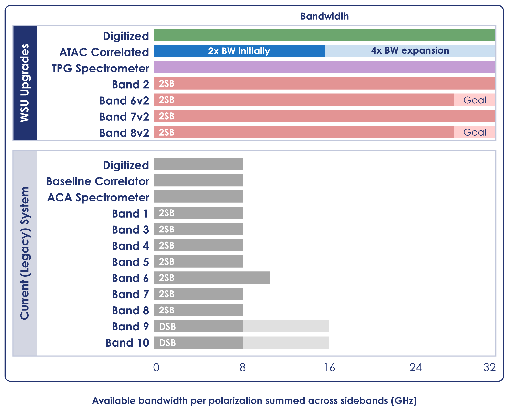Click the "Available bandwidth per polarization" axis caption
The width and height of the screenshot is (509, 420).
click(x=254, y=401)
